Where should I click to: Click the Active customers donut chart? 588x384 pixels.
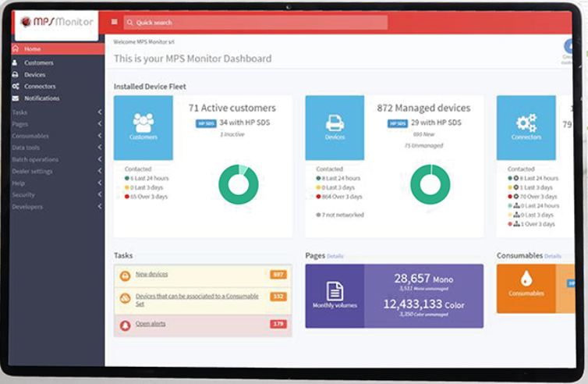click(x=239, y=184)
